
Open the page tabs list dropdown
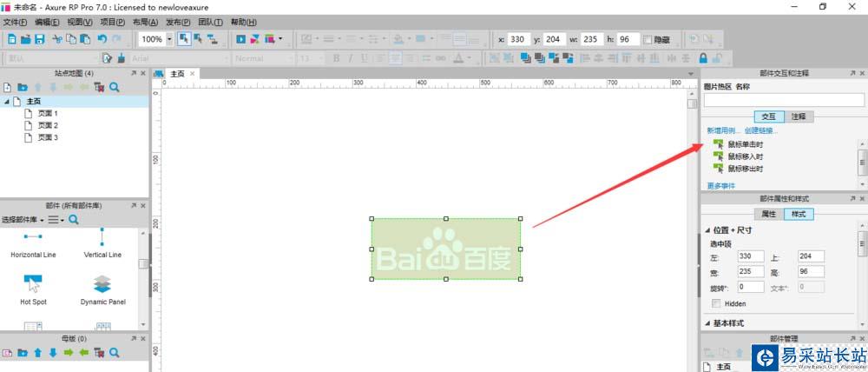690,74
